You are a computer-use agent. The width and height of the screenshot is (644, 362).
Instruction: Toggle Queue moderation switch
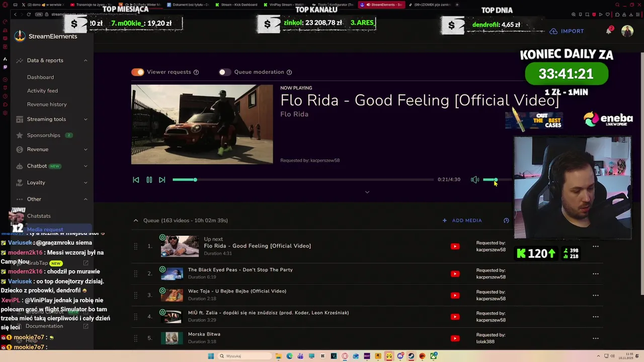(x=225, y=72)
